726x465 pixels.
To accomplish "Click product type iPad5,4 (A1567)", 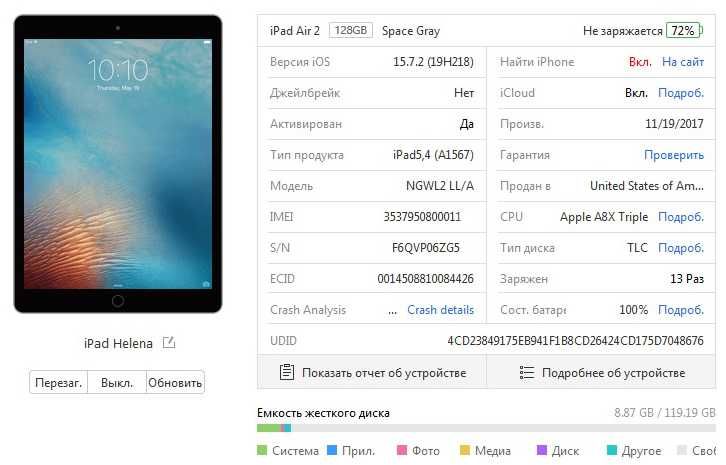I will click(x=433, y=155).
